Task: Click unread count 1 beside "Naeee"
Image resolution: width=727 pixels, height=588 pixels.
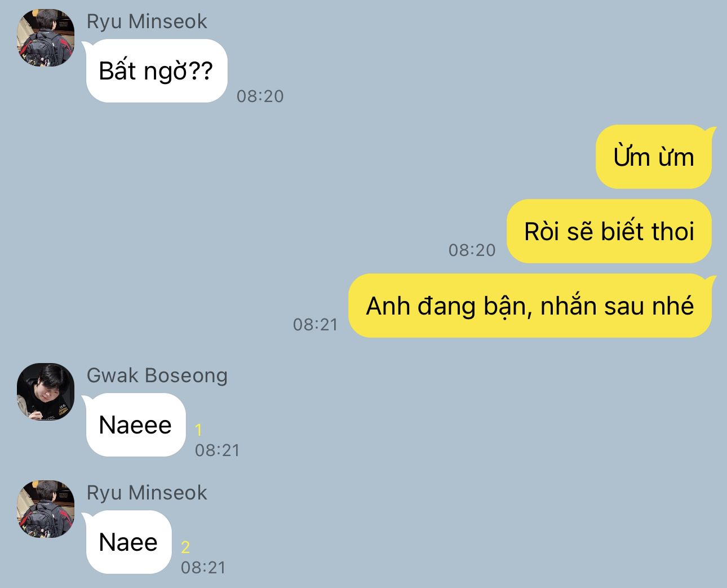Action: (x=198, y=431)
